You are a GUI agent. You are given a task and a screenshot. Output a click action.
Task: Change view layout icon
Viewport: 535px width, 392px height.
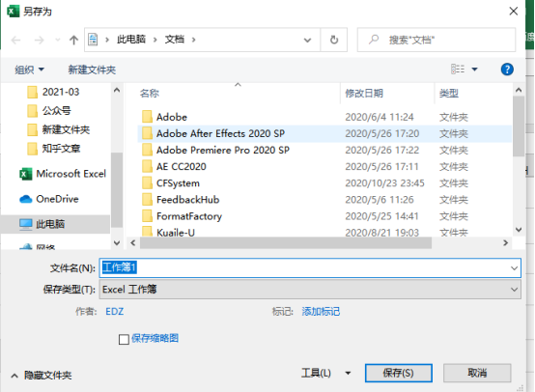(458, 70)
